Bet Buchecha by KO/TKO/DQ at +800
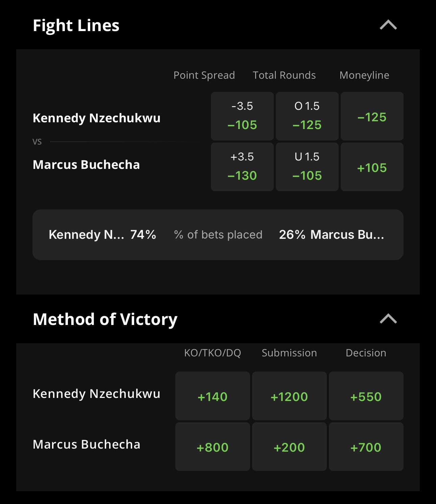The height and width of the screenshot is (504, 436). [213, 447]
